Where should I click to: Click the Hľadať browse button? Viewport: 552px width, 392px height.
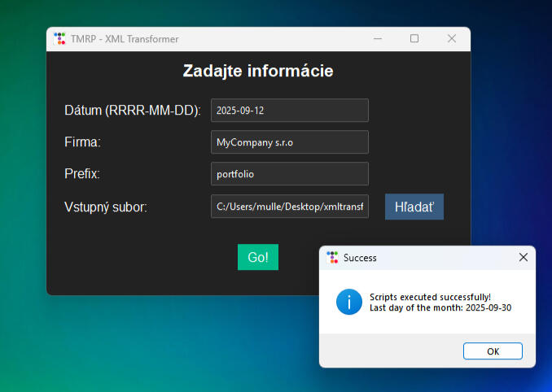click(x=414, y=207)
